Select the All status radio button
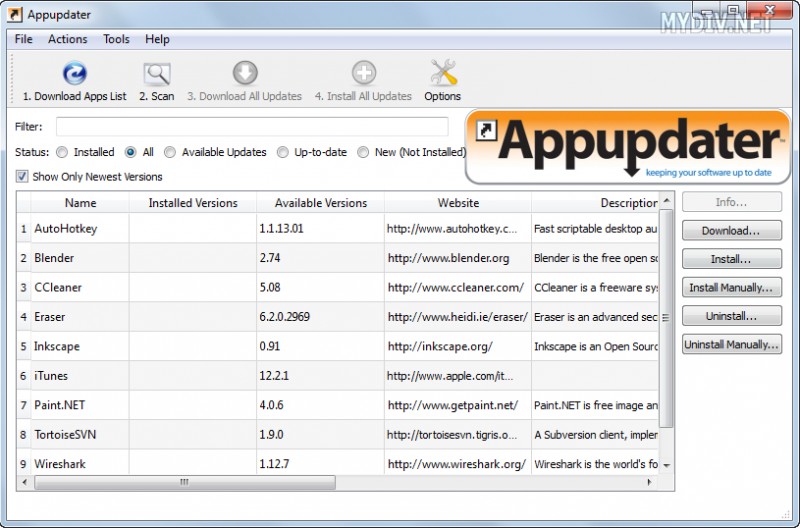 pyautogui.click(x=131, y=152)
